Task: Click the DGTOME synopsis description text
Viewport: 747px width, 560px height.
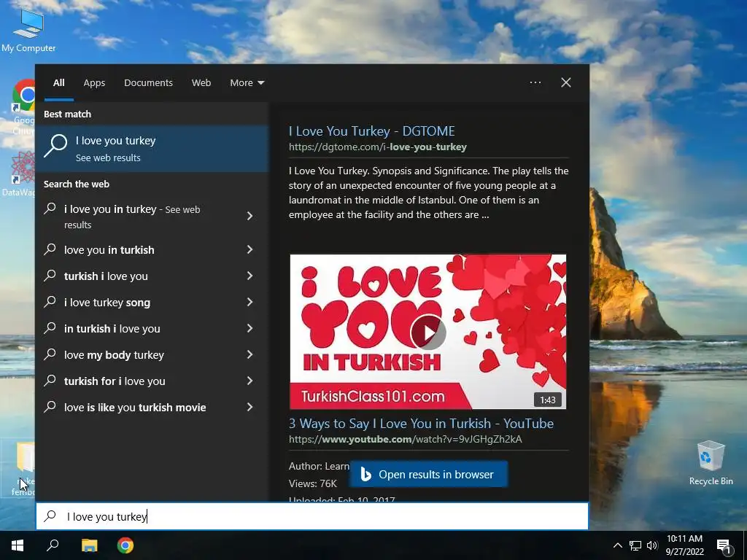Action: [428, 192]
